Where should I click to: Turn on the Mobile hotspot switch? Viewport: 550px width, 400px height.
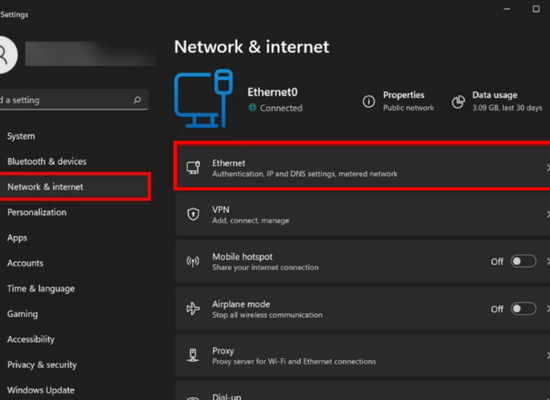(523, 261)
